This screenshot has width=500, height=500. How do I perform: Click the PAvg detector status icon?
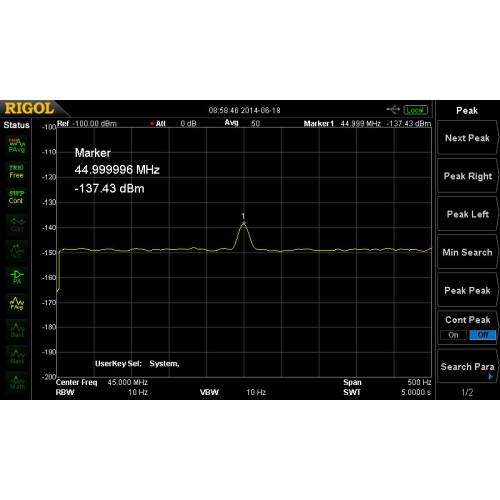17,146
